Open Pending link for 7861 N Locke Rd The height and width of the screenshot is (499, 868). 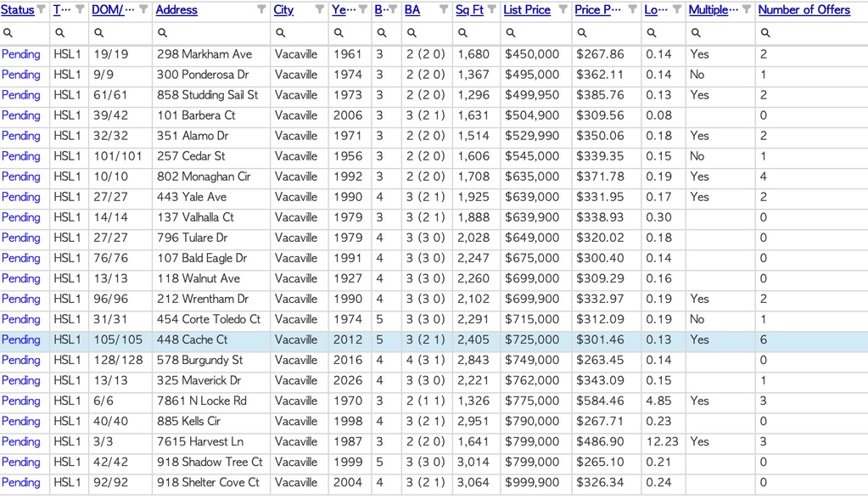coord(21,401)
